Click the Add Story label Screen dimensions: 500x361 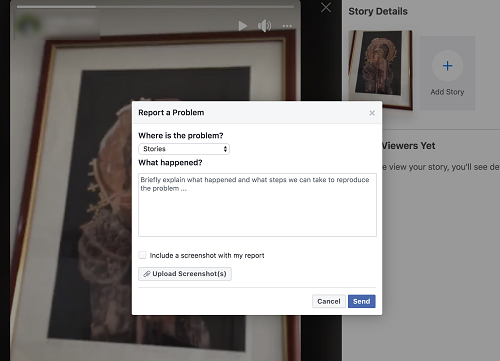tap(447, 92)
